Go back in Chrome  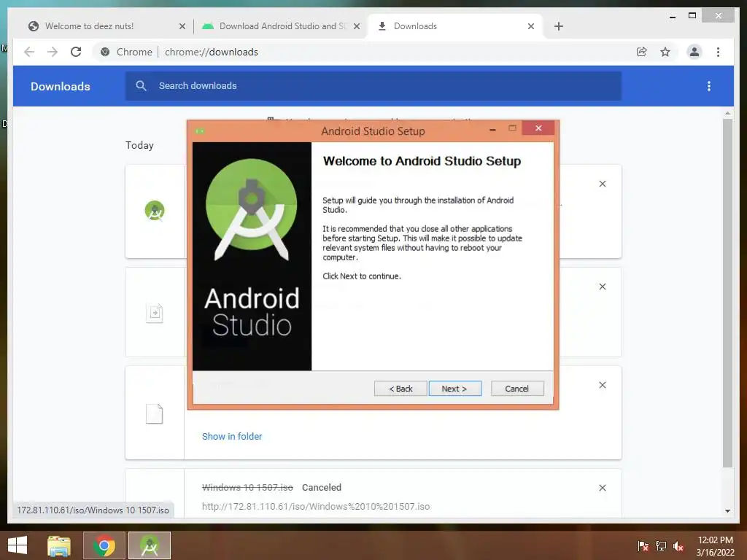(x=29, y=52)
